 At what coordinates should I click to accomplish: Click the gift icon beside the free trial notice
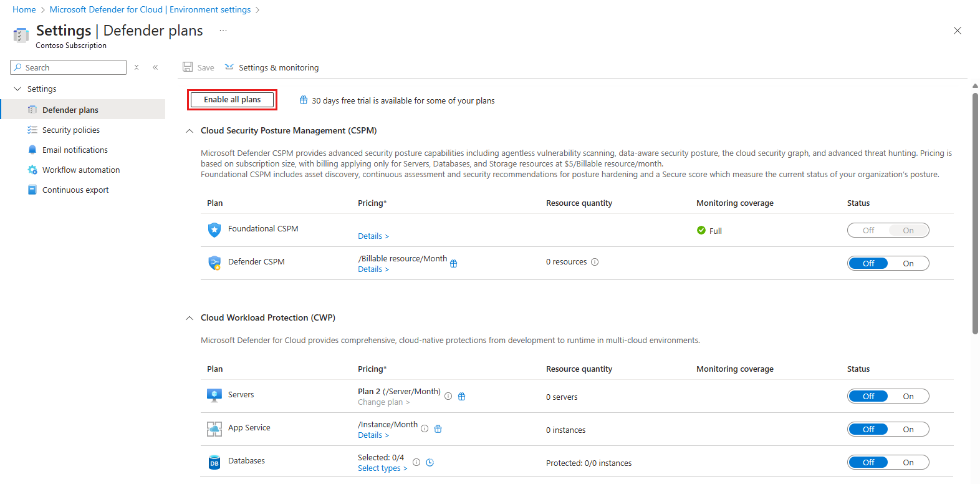(304, 100)
